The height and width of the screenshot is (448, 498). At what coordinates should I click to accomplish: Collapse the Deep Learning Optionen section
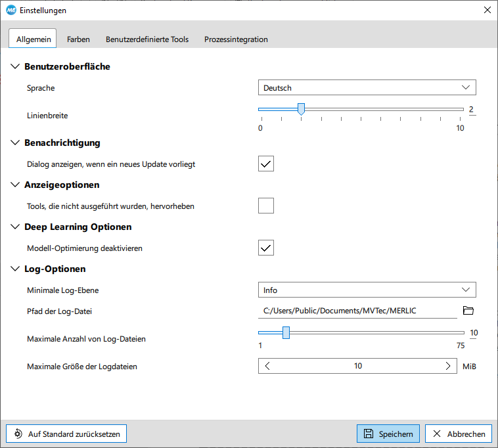(16, 227)
